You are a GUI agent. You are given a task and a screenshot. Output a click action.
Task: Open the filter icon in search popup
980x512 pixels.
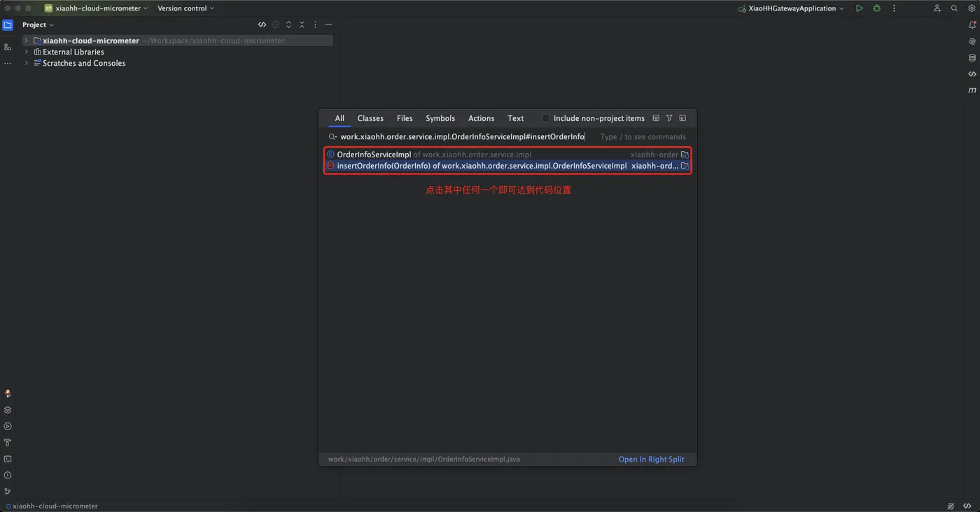click(x=669, y=118)
